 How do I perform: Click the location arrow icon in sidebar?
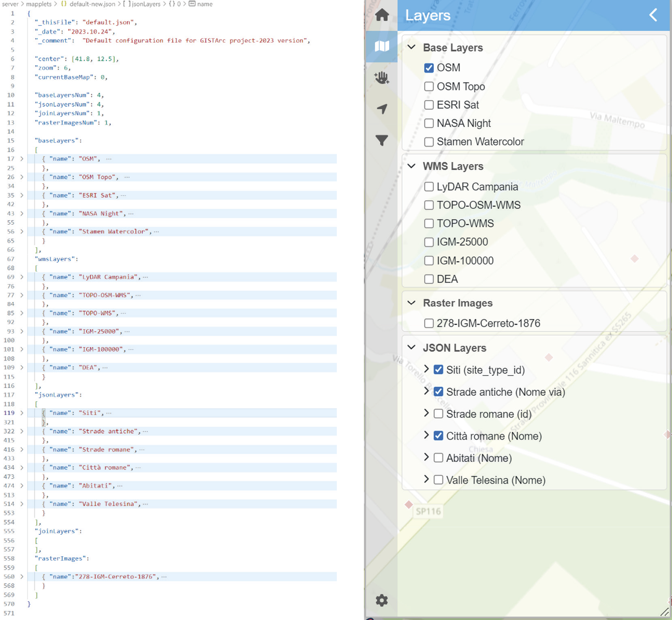pyautogui.click(x=382, y=109)
